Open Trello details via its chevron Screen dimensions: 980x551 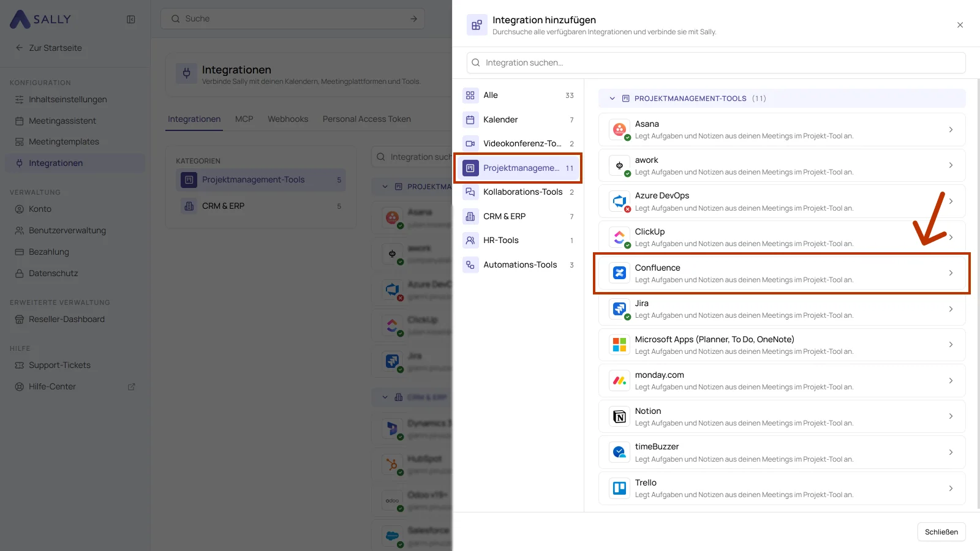point(951,488)
